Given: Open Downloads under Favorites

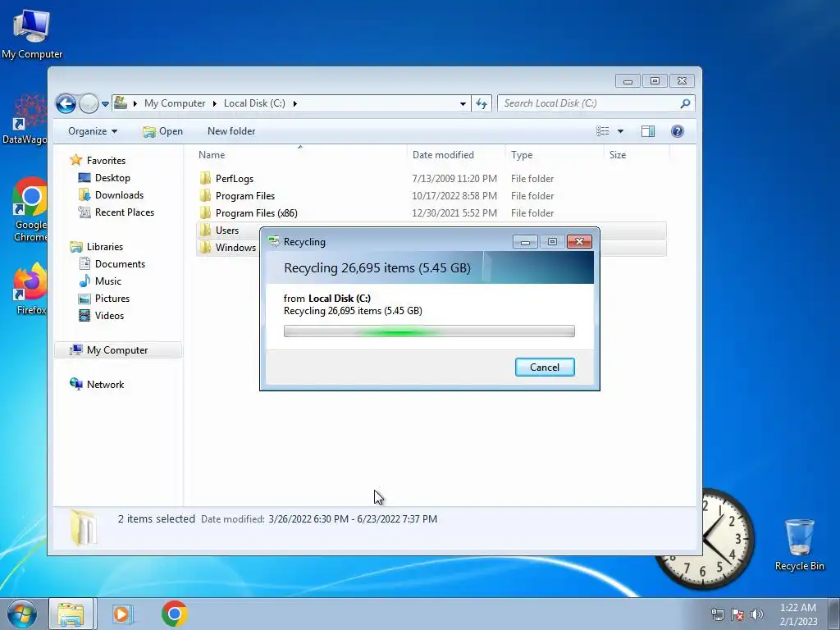Looking at the screenshot, I should [119, 195].
